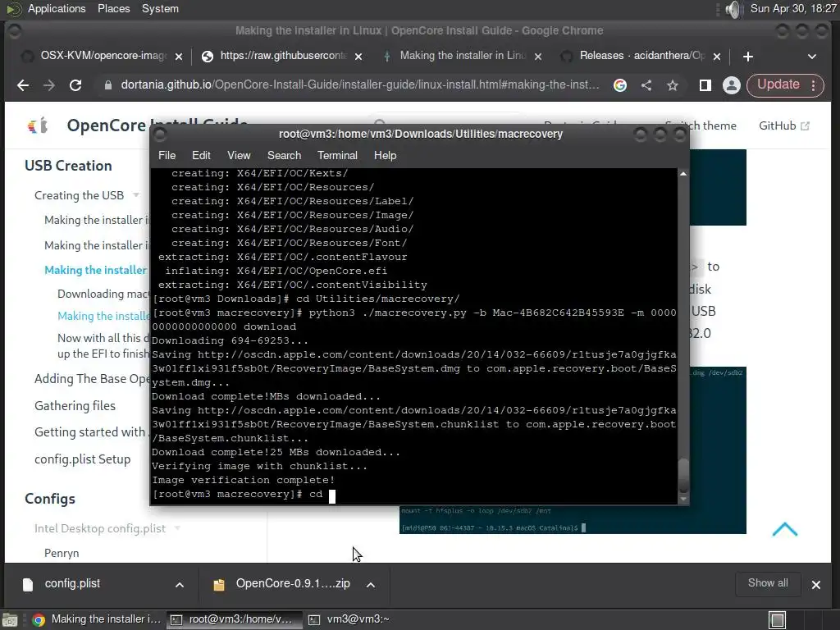Image resolution: width=840 pixels, height=630 pixels.
Task: Click the back-to-top arrow
Action: tap(785, 529)
